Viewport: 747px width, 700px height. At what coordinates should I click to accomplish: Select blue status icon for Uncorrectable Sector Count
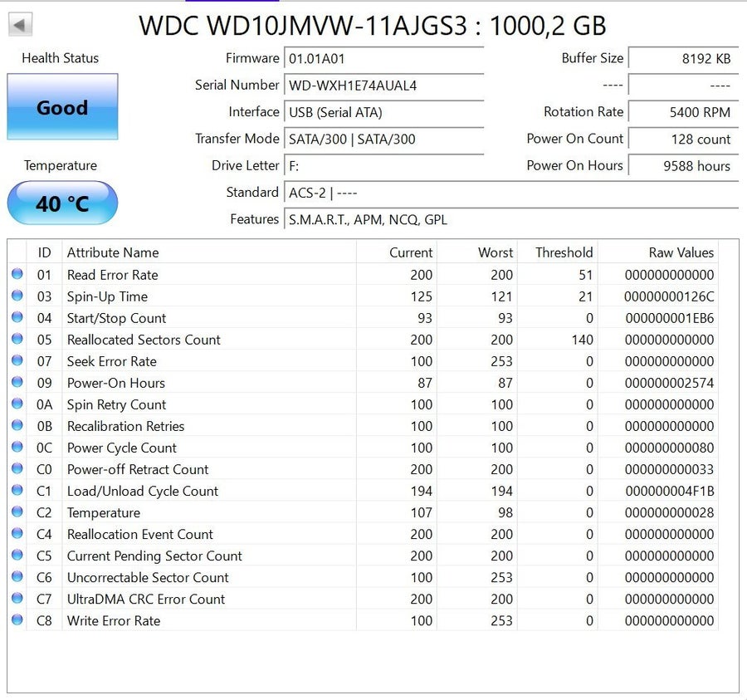point(17,576)
